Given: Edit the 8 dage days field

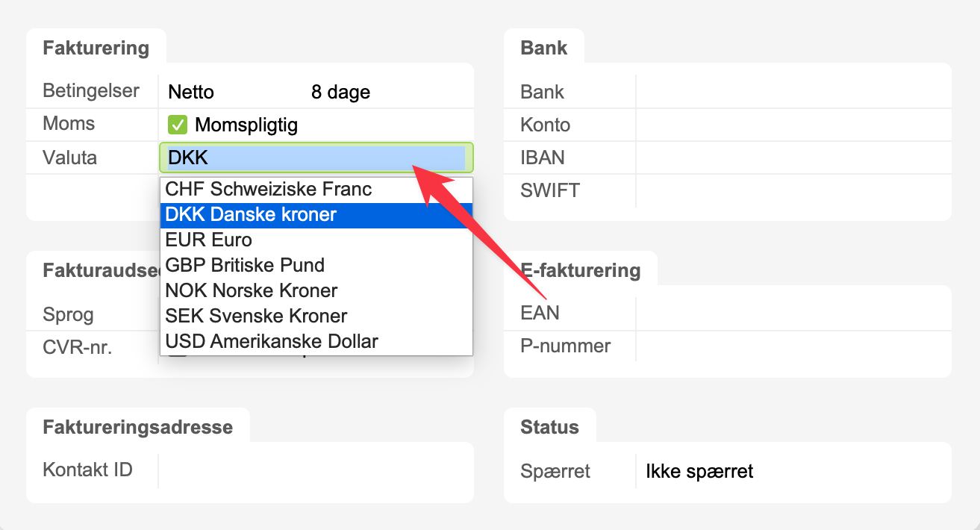Looking at the screenshot, I should (373, 93).
